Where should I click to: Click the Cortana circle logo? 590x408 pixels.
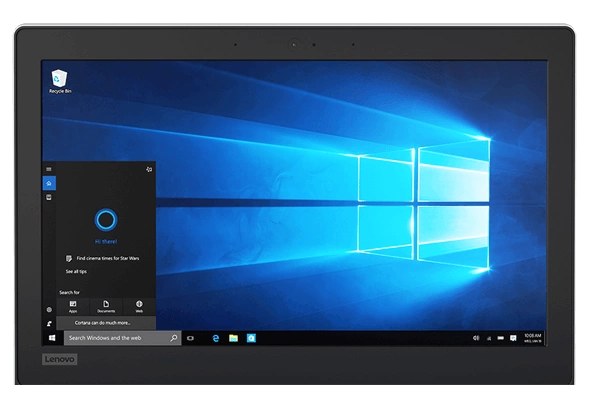(106, 220)
